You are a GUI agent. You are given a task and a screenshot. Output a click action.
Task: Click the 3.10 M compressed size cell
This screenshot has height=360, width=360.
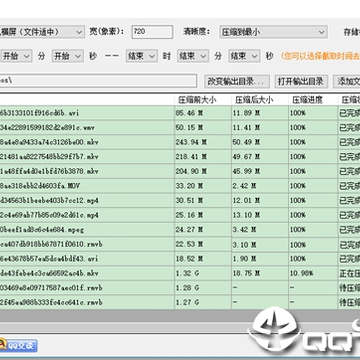coord(260,244)
